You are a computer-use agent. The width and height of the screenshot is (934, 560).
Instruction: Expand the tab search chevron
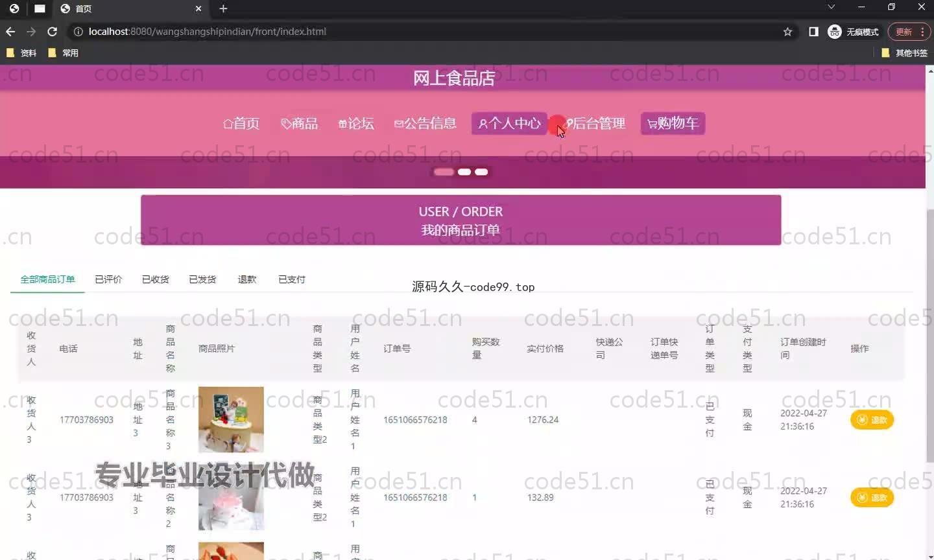click(831, 7)
